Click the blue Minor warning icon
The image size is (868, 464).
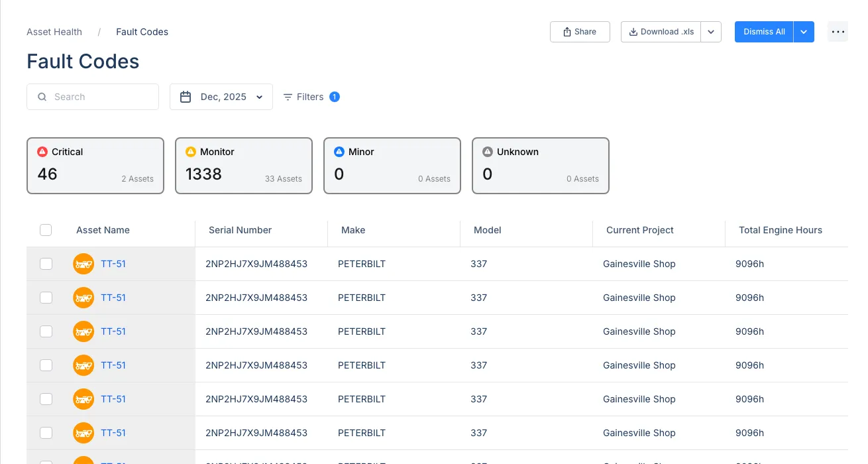click(x=339, y=152)
